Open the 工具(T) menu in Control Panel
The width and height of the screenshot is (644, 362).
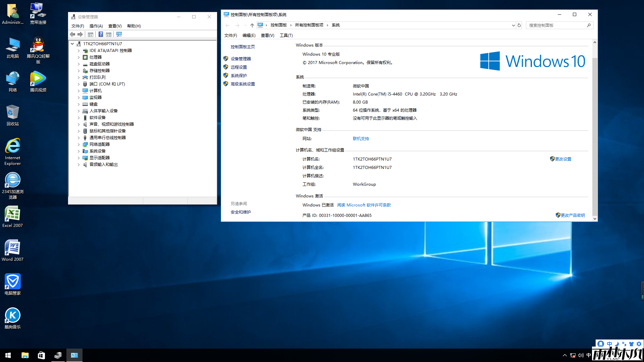point(286,35)
